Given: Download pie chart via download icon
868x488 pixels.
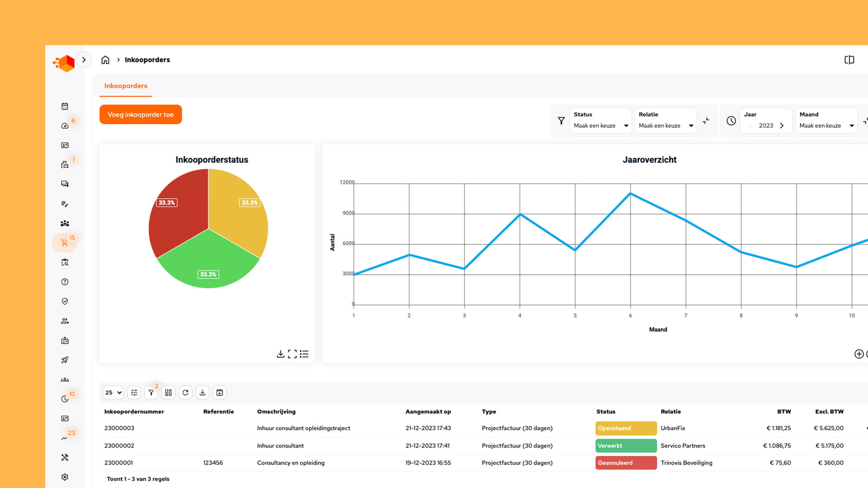Looking at the screenshot, I should pos(280,354).
